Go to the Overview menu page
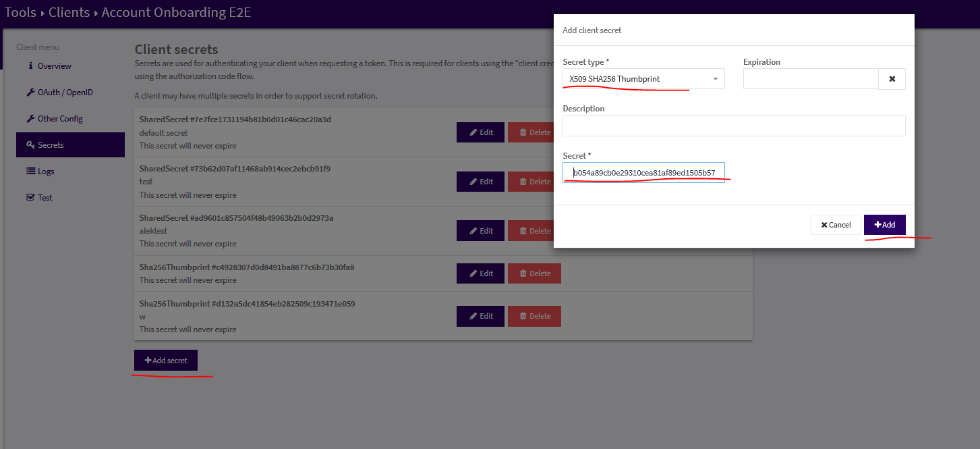The width and height of the screenshot is (980, 449). click(x=54, y=66)
